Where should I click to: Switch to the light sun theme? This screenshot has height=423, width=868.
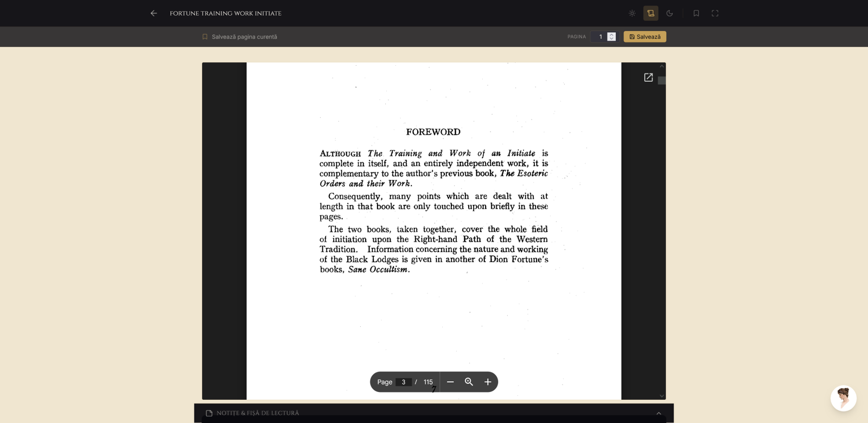coord(632,13)
